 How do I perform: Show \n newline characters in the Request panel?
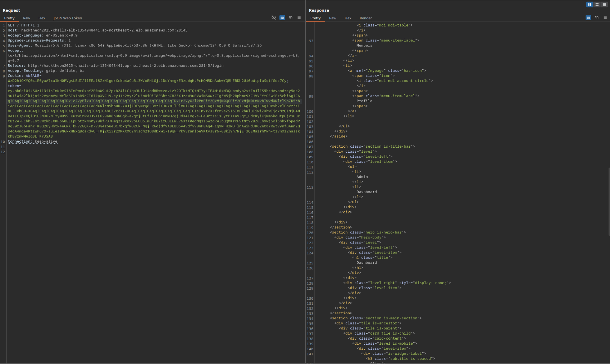pos(291,18)
